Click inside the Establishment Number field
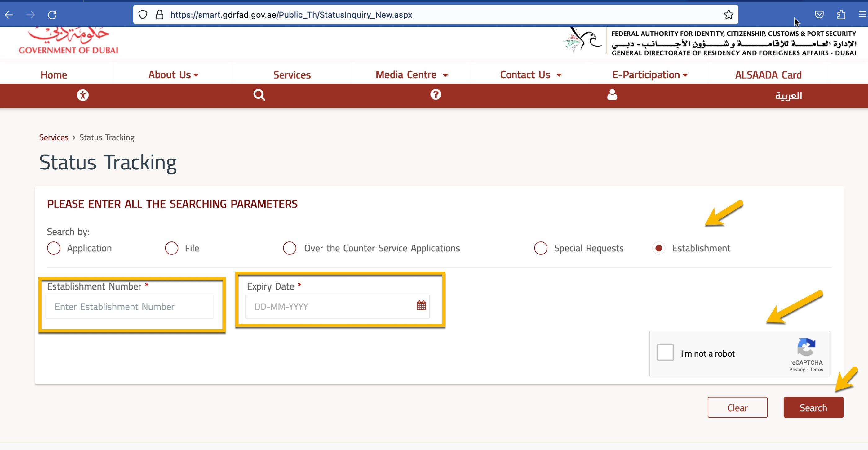 (x=130, y=307)
